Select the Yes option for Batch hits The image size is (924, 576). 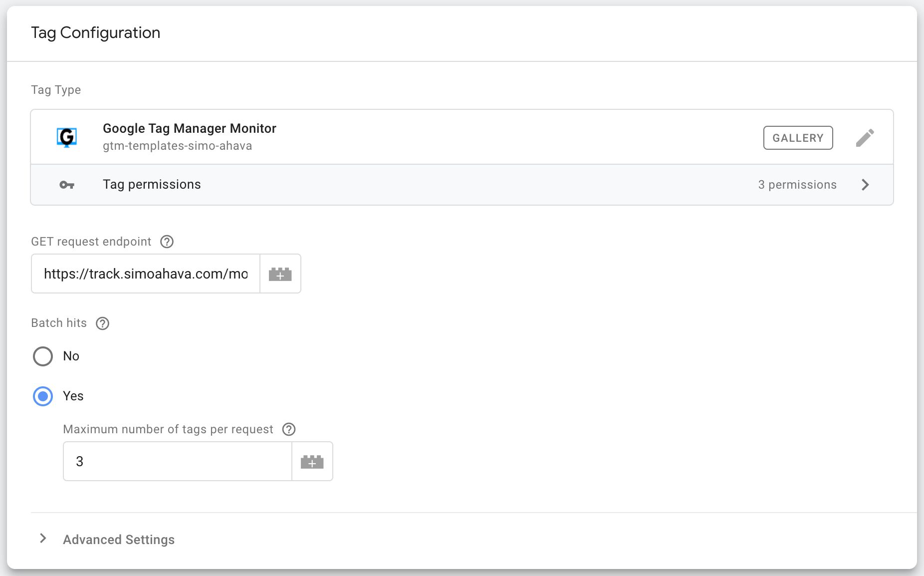(43, 396)
